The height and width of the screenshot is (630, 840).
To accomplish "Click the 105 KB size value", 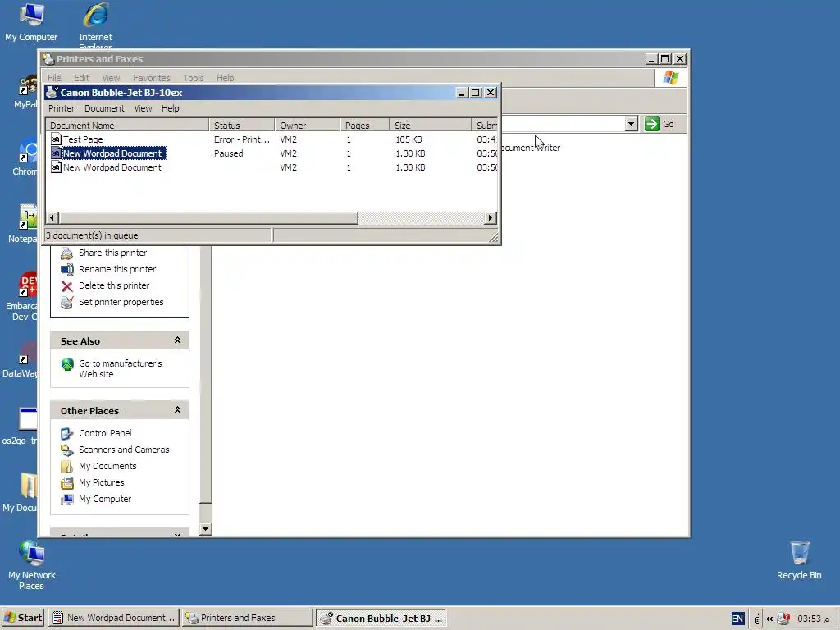I will [x=409, y=139].
